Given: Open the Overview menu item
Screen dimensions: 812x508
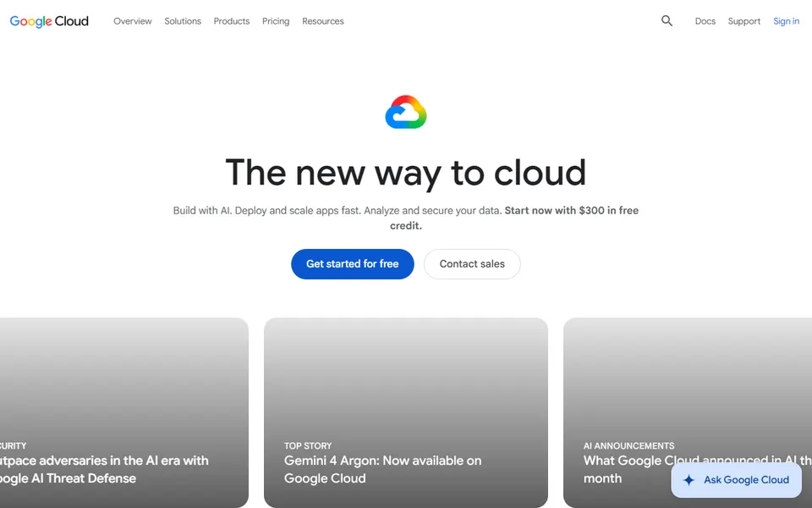Looking at the screenshot, I should pyautogui.click(x=133, y=21).
